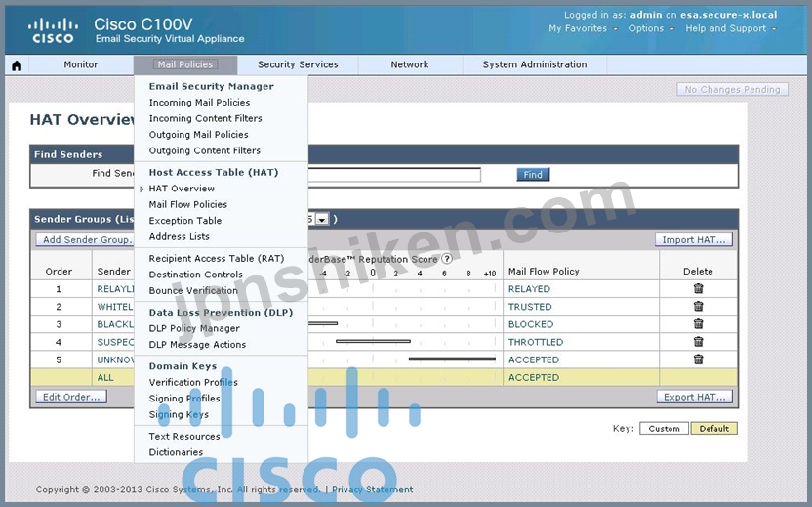Select Dictionaries
The image size is (812, 507).
coord(176,452)
